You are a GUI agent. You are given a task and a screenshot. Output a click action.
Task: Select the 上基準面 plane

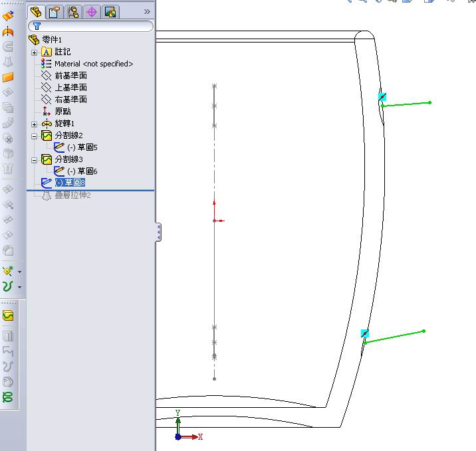tap(70, 88)
